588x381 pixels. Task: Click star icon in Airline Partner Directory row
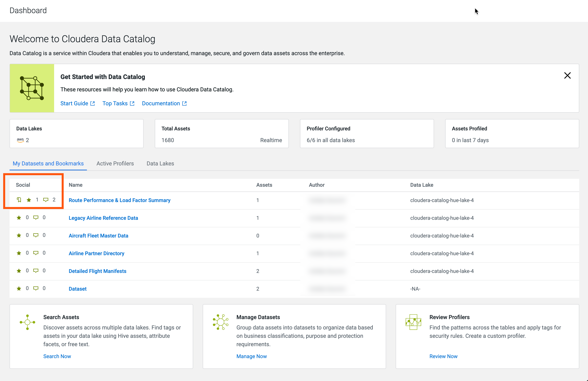click(x=19, y=253)
